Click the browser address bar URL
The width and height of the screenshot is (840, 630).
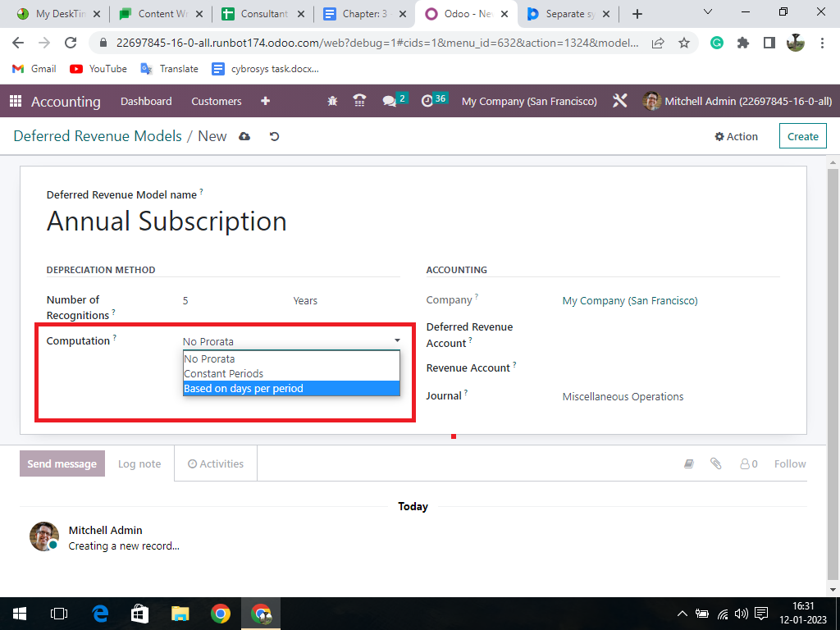pyautogui.click(x=377, y=43)
